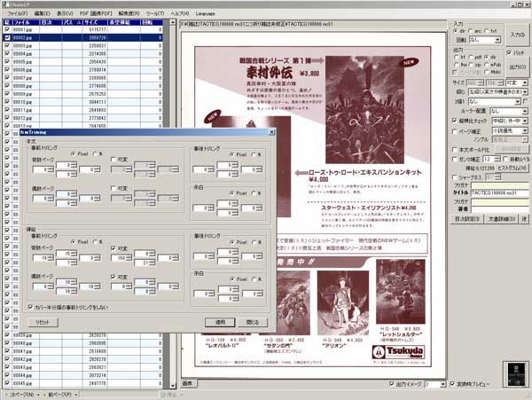Open the 編集(E) menu
The image size is (532, 400).
point(42,13)
